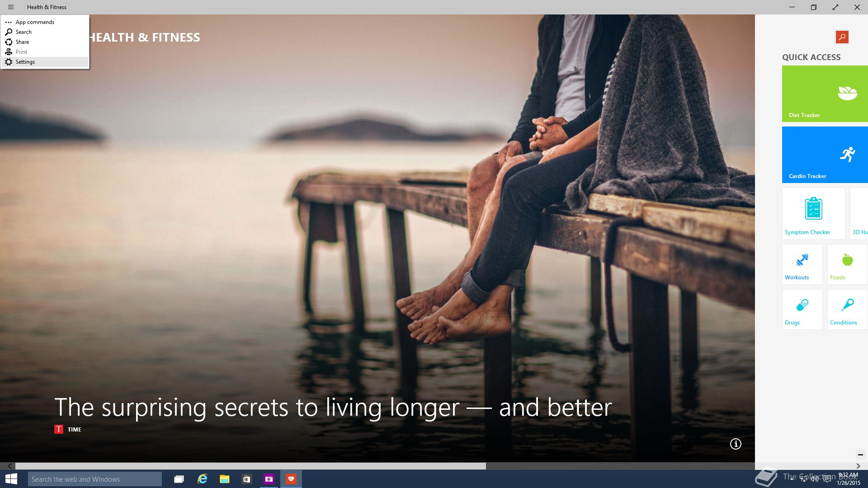Open the Foods apple tile

[848, 264]
